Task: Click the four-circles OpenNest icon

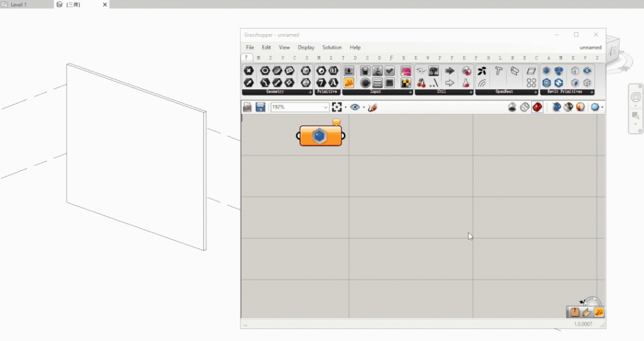Action: tap(531, 82)
